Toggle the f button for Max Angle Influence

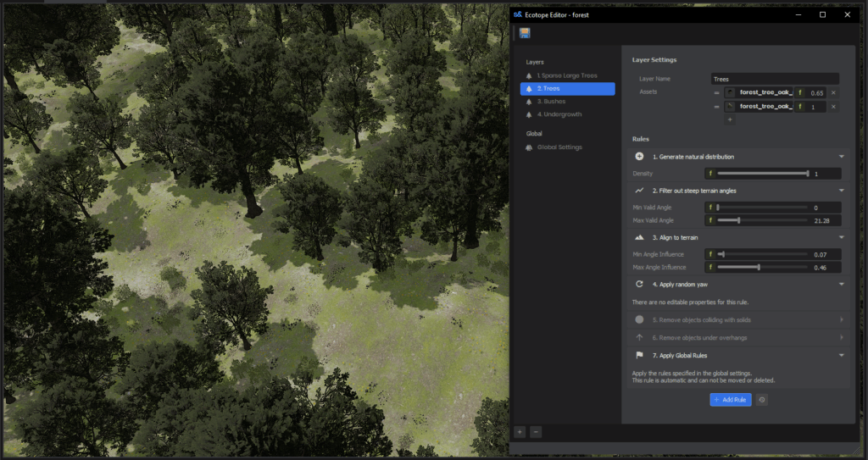coord(711,268)
